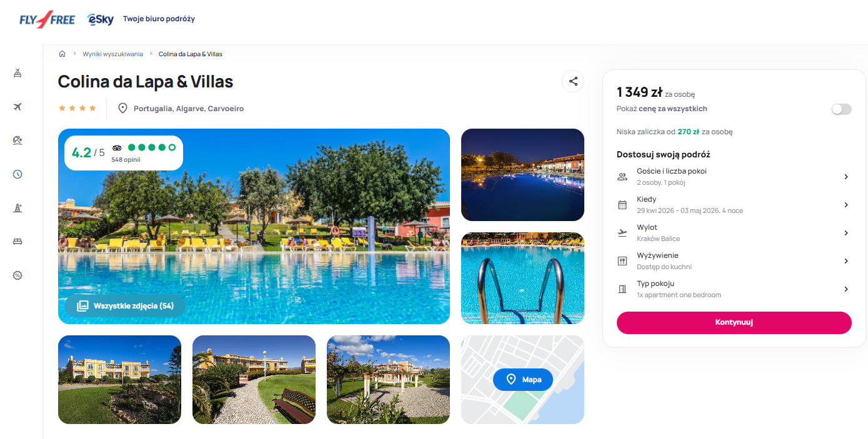Viewport: 868px width, 439px height.
Task: Expand 'Typ pokoju' room type row
Action: click(734, 289)
